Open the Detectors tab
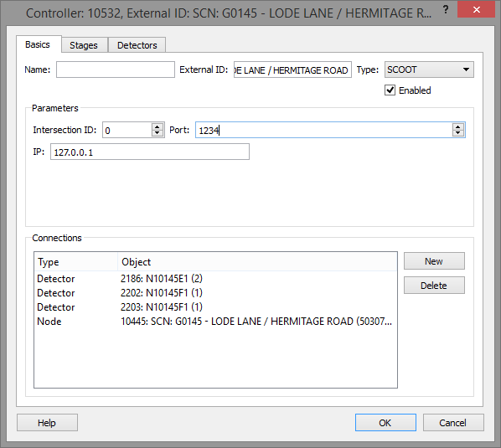Image resolution: width=501 pixels, height=448 pixels. point(137,45)
